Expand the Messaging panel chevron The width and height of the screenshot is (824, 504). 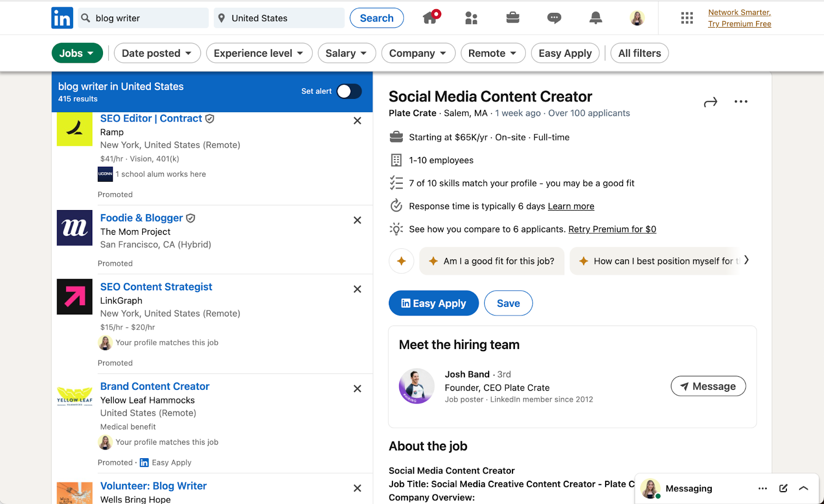point(803,489)
